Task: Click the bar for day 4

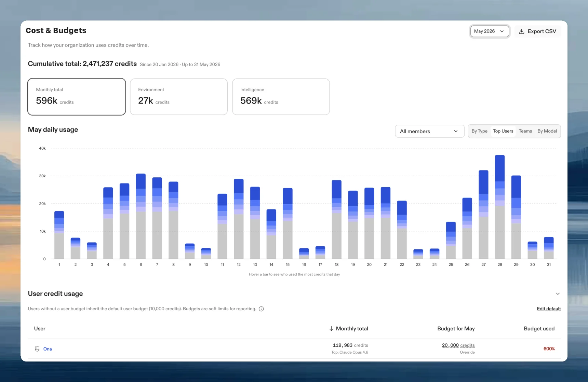Action: [108, 223]
